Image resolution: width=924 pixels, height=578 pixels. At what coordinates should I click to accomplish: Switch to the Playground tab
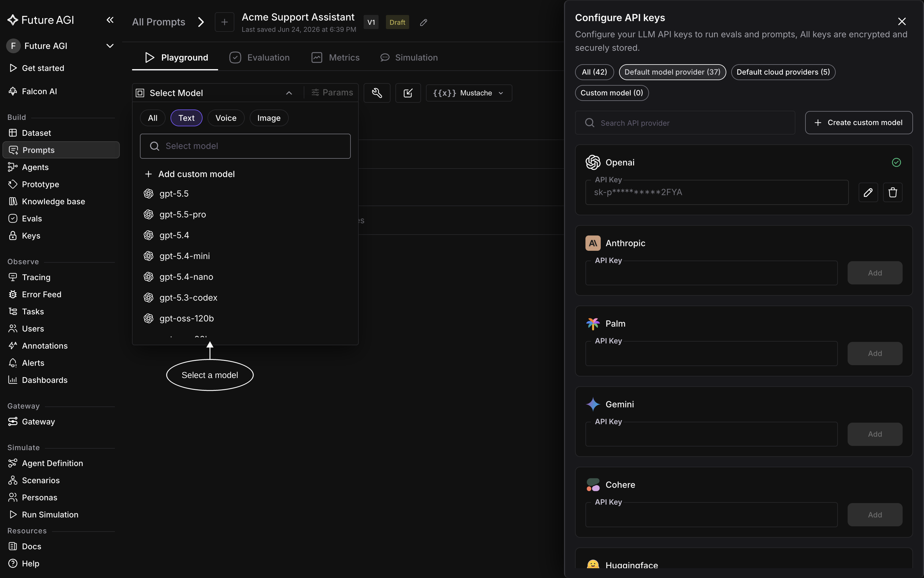click(x=176, y=57)
